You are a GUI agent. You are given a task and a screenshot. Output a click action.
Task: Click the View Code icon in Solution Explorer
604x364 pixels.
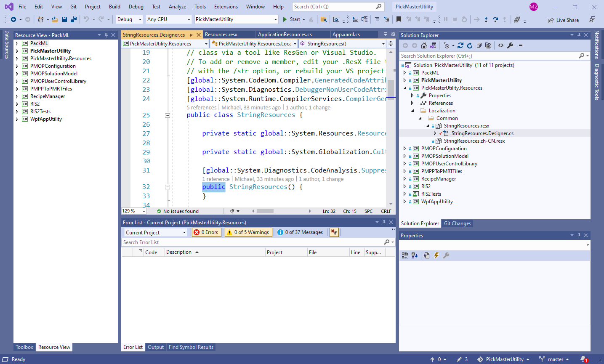501,45
